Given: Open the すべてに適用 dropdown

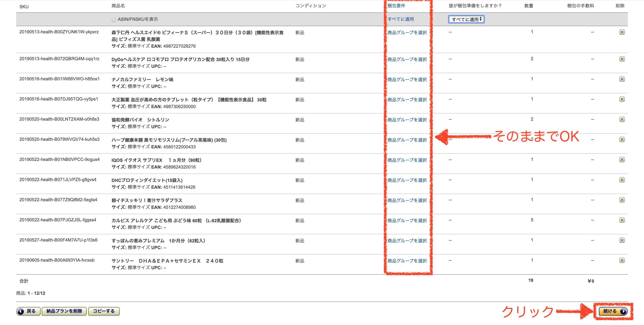Looking at the screenshot, I should point(466,19).
